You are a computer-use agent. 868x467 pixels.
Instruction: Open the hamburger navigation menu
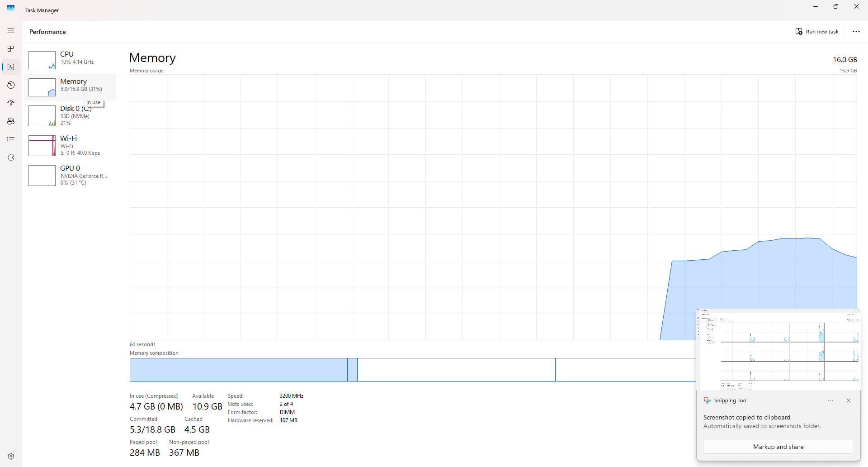(x=11, y=31)
